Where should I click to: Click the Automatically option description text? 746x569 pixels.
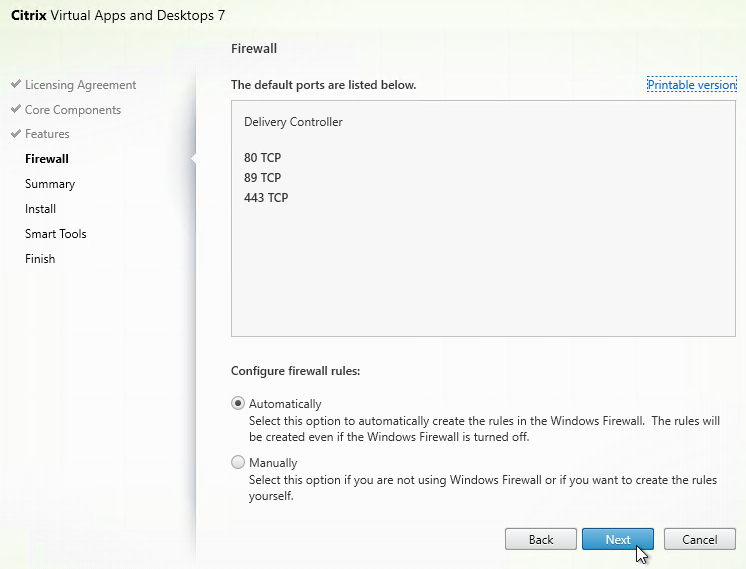pos(484,429)
